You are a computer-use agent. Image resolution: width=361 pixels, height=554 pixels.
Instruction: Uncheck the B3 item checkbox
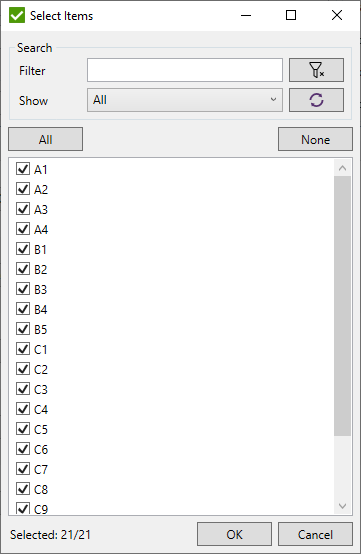pos(23,289)
